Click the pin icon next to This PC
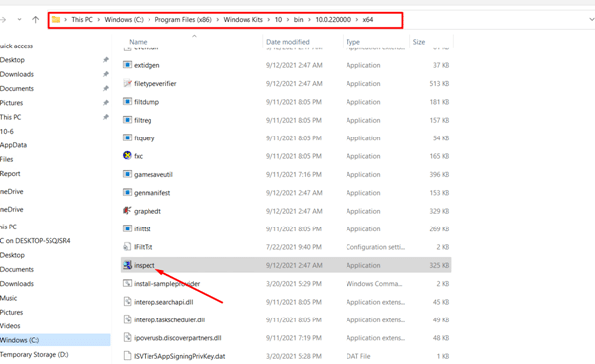 pos(106,117)
